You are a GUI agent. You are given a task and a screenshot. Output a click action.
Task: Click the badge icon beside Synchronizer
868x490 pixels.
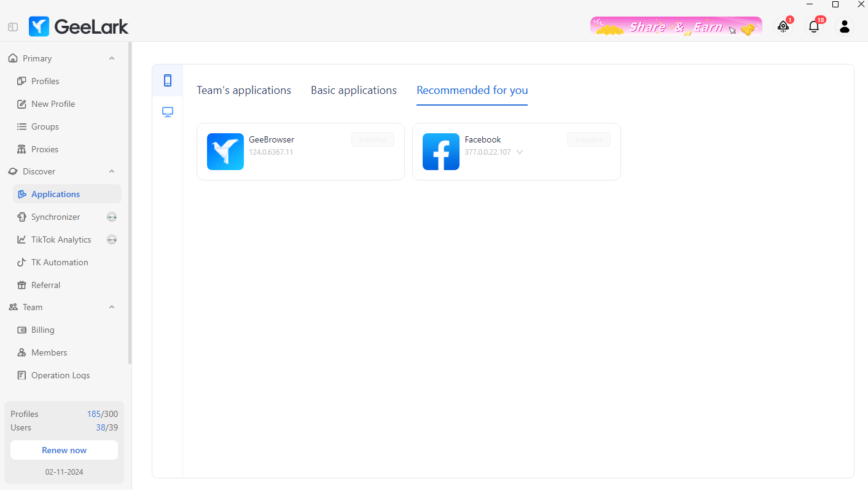[x=112, y=217]
